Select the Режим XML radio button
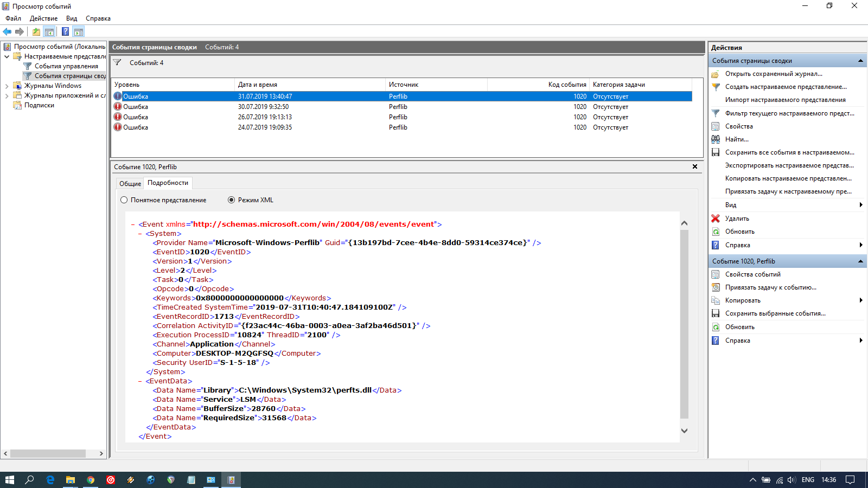 click(232, 200)
